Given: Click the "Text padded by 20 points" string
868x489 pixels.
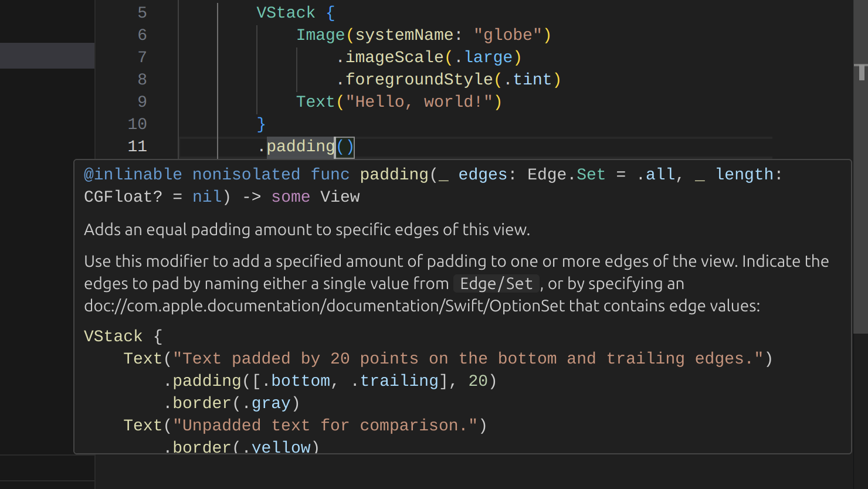Looking at the screenshot, I should (x=468, y=359).
